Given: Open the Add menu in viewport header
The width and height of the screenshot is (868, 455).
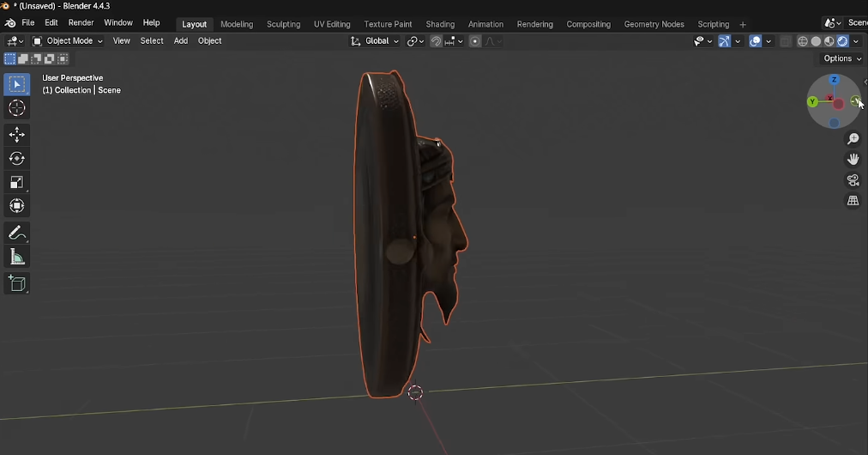Looking at the screenshot, I should point(180,41).
